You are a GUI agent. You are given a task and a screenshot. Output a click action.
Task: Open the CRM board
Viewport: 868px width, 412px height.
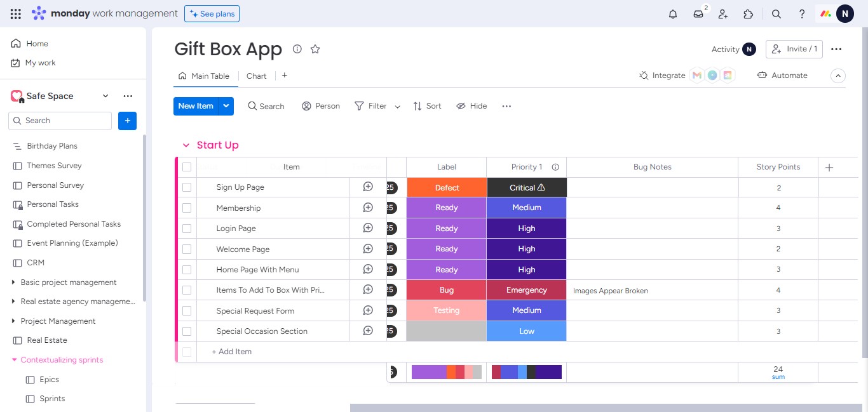[36, 263]
